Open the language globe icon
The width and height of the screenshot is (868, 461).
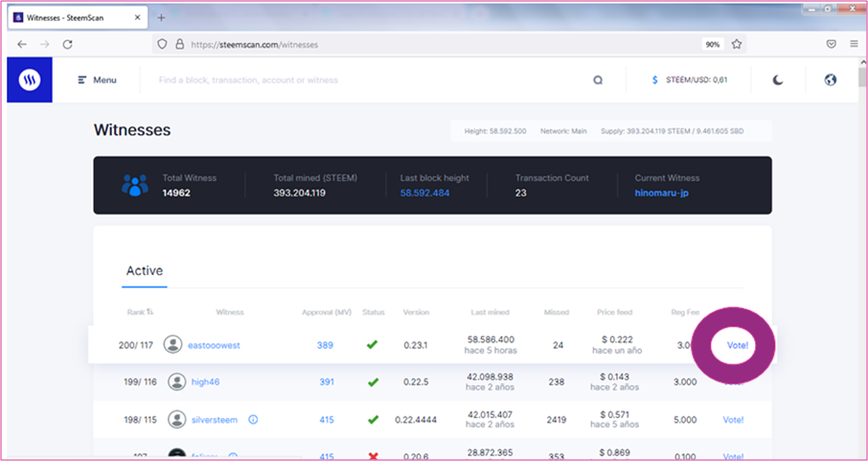830,80
